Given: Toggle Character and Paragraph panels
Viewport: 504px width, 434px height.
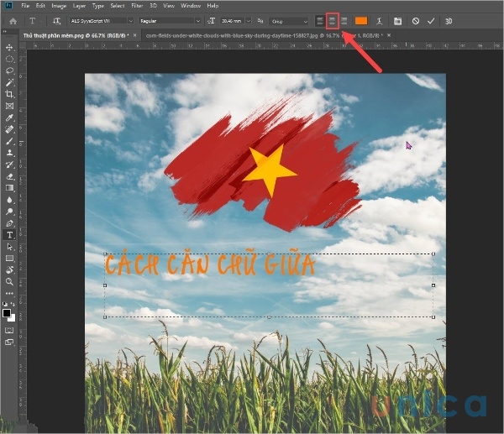Looking at the screenshot, I should [397, 21].
